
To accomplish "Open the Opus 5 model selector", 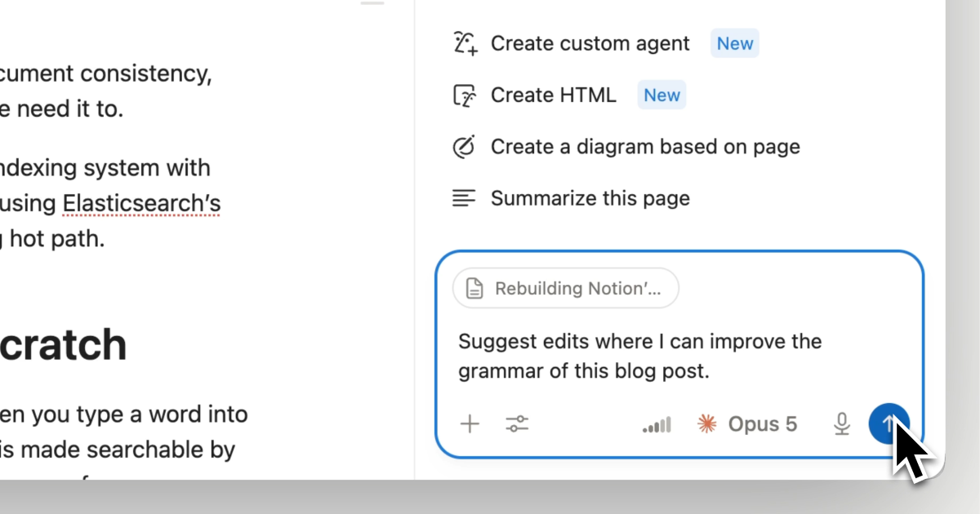I will click(x=747, y=424).
